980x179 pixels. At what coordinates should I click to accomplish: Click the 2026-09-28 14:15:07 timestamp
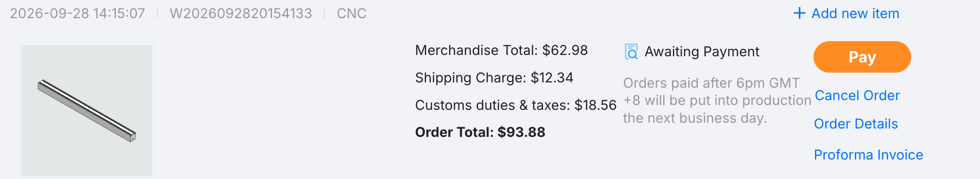coord(78,13)
